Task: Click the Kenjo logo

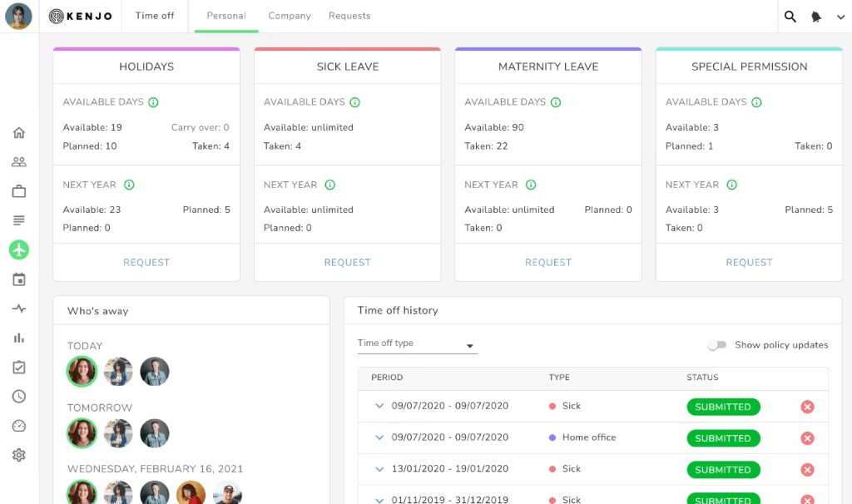Action: point(81,17)
